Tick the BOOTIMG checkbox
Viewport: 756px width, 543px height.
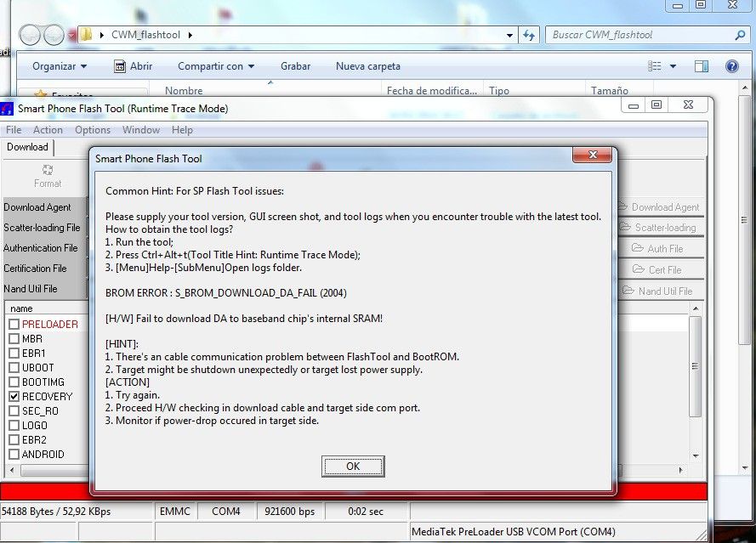point(14,382)
